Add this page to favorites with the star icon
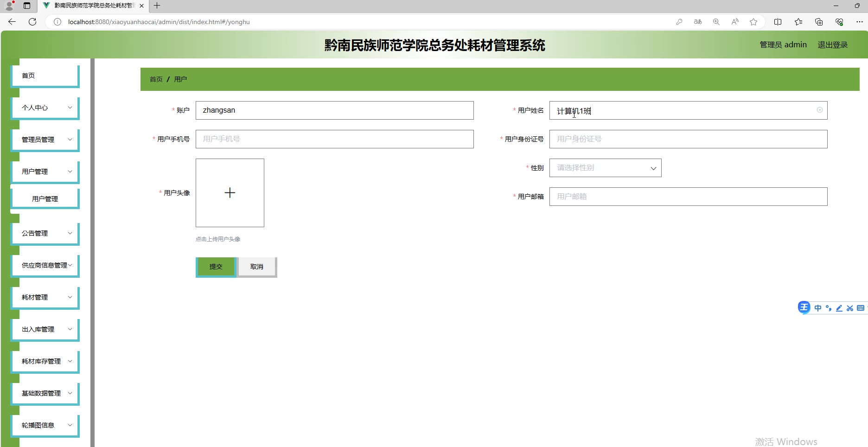Screen dimensions: 868x447 [753, 22]
